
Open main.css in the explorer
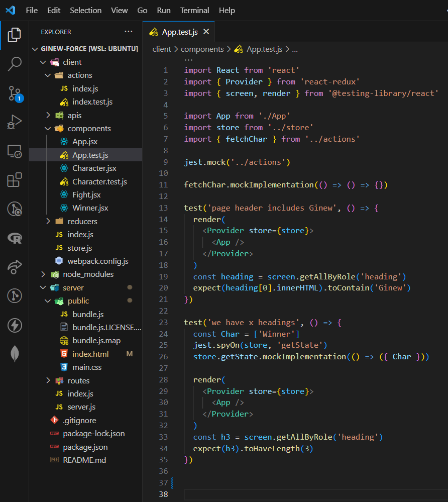tap(86, 367)
